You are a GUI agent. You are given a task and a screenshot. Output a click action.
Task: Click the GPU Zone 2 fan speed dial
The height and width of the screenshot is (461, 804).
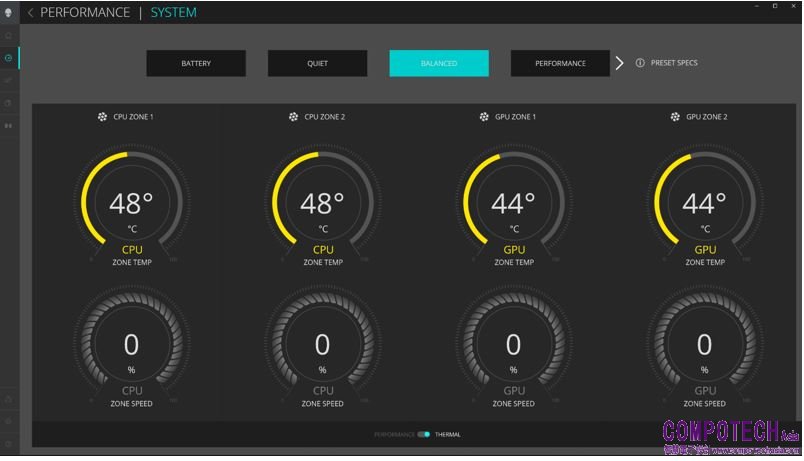pos(704,345)
